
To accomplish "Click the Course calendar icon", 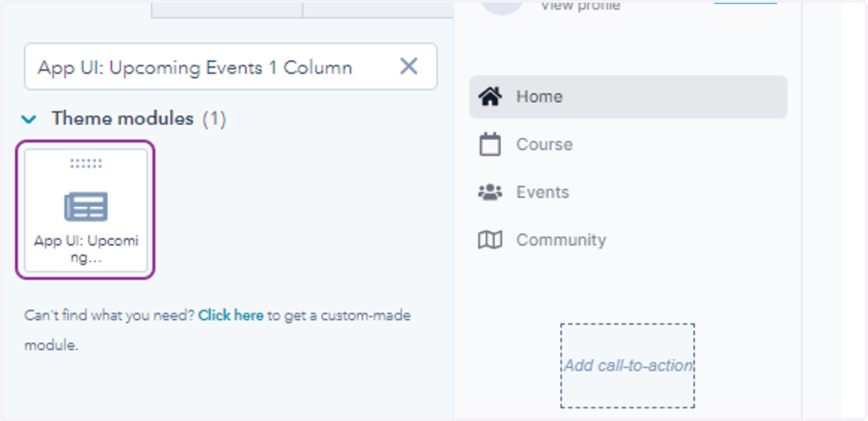I will pos(490,144).
